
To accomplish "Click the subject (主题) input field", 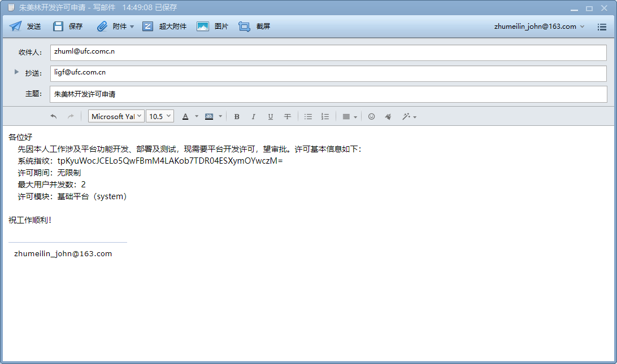I will coord(328,94).
